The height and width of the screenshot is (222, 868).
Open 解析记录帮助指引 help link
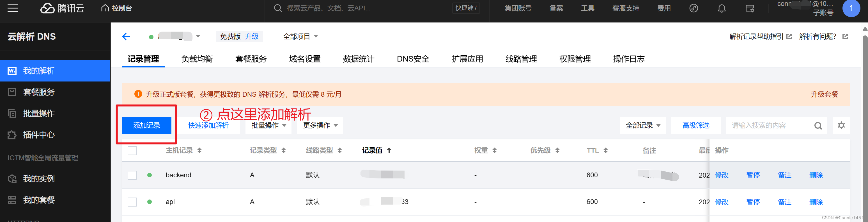coord(761,37)
